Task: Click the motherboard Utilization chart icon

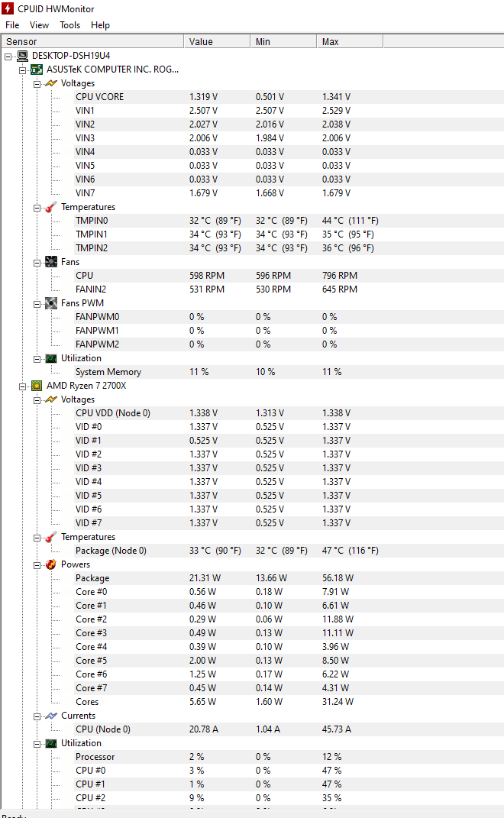Action: tap(51, 358)
